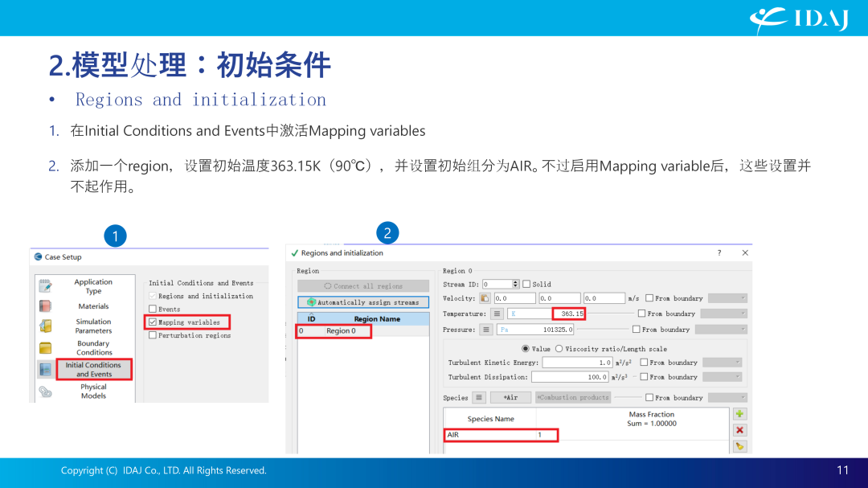Select the Initial Conditions and Events icon
Screen dimensions: 868x488
[45, 370]
